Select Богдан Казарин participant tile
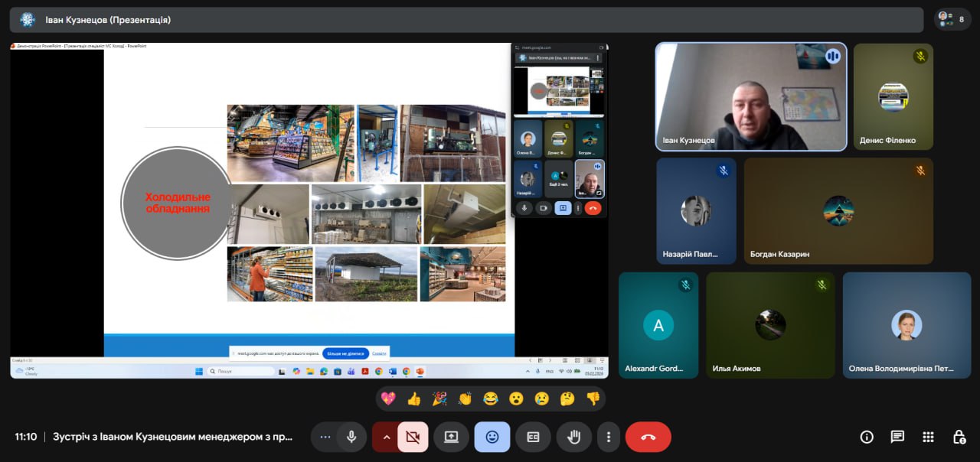The width and height of the screenshot is (980, 462). point(838,211)
